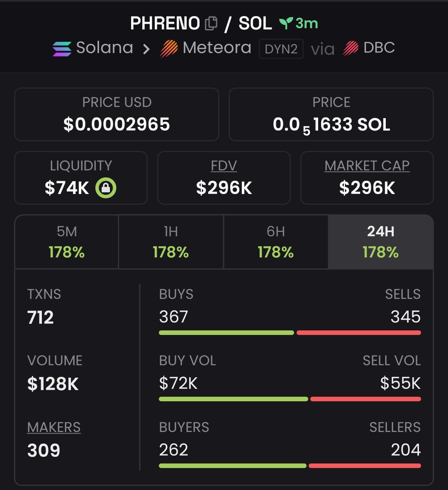Click the Meteora orange logo
The width and height of the screenshot is (448, 490).
pyautogui.click(x=169, y=49)
